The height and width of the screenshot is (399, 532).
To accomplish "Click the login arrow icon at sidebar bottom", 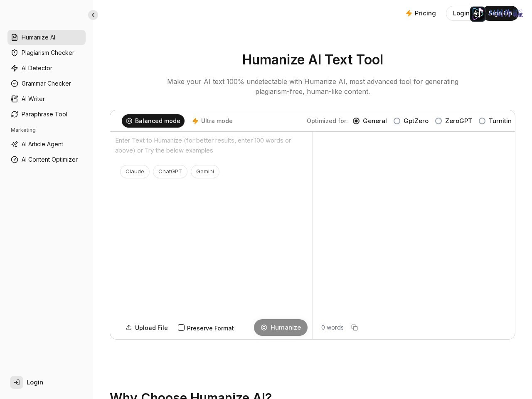I will click(x=17, y=382).
